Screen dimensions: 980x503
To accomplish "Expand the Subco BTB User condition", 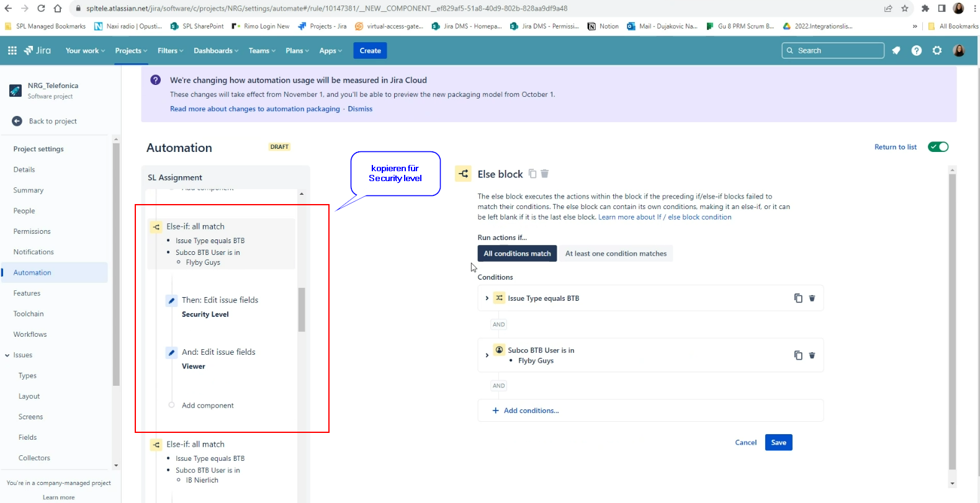I will click(487, 355).
